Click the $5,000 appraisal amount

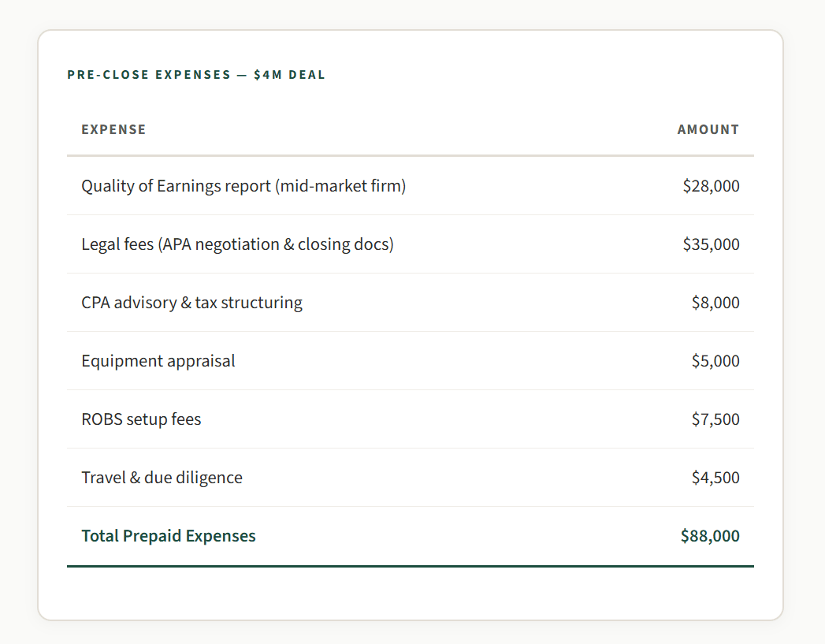tap(715, 361)
